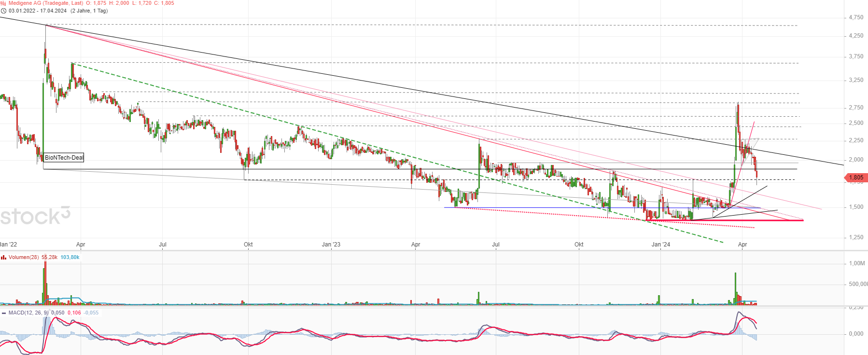
Task: Open the Medigene AG (Tradegate, Last) instrument title
Action: (x=46, y=3)
